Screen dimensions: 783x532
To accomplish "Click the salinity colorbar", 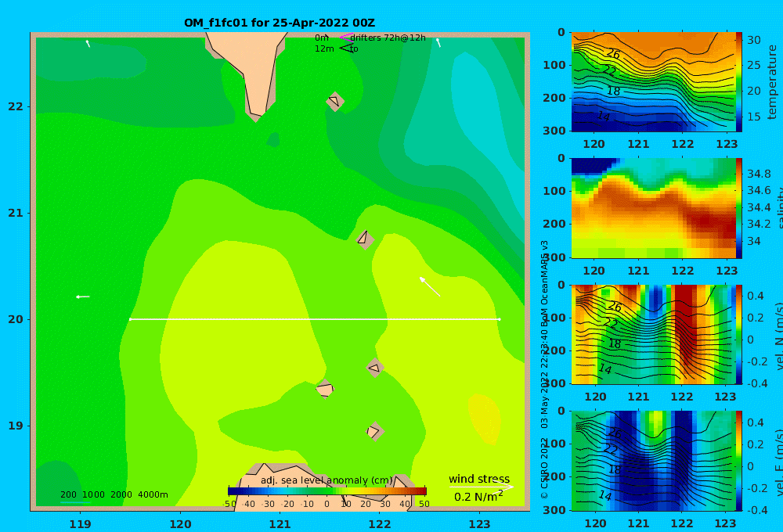I will (x=739, y=208).
